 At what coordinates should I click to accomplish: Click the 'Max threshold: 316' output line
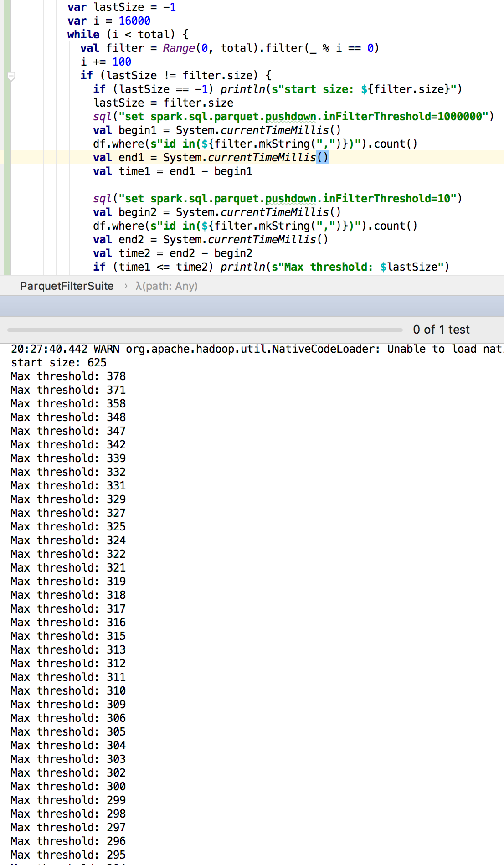(68, 623)
